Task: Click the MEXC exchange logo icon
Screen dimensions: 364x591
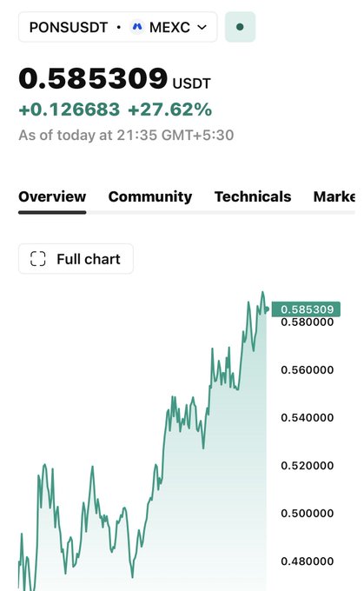Action: (137, 27)
